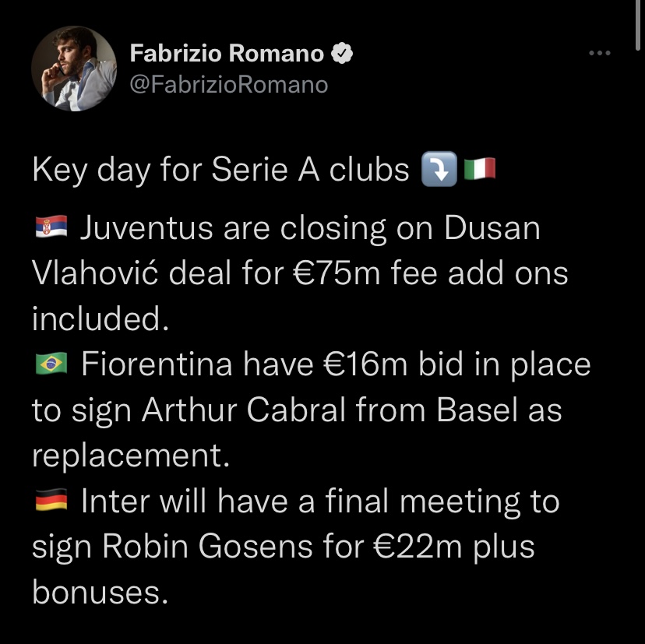Open Fabrizio Romano's profile picture
Screen dimensions: 645x644
(73, 69)
